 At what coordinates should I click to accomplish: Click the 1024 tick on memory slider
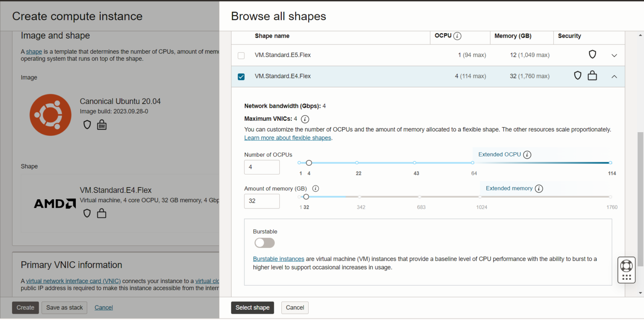pos(480,197)
